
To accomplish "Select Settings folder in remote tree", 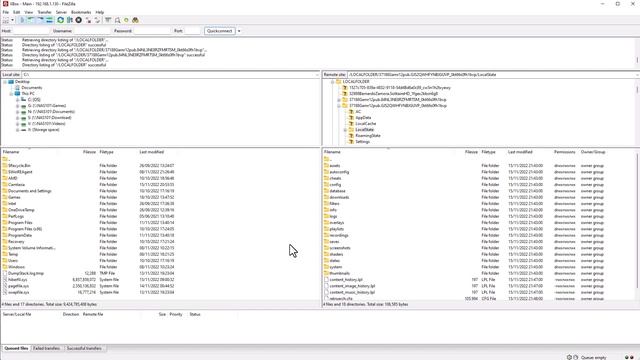I will click(362, 142).
